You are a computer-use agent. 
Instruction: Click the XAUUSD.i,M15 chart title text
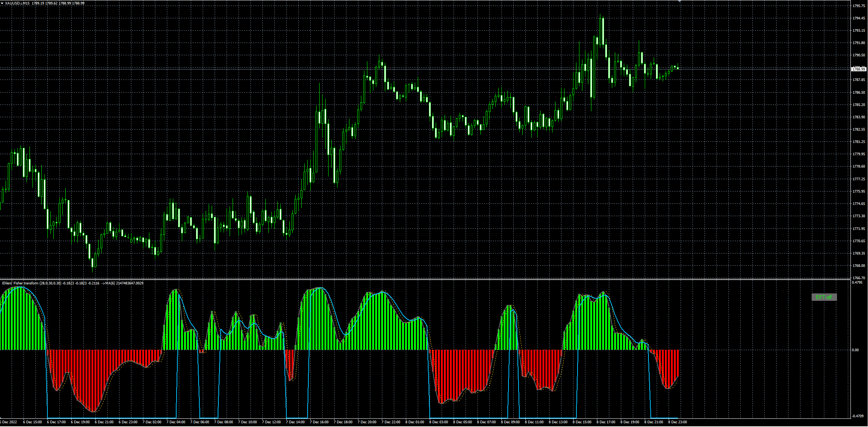coord(17,3)
